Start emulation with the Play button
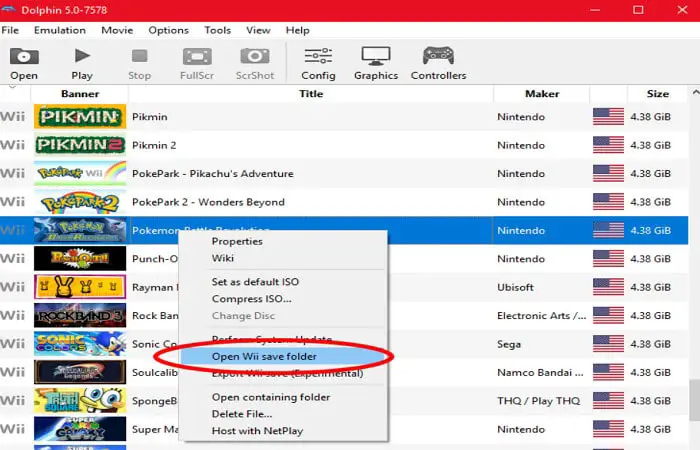 (82, 56)
